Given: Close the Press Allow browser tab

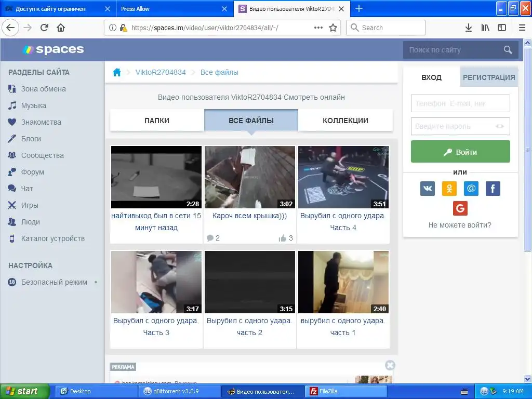Looking at the screenshot, I should click(224, 9).
